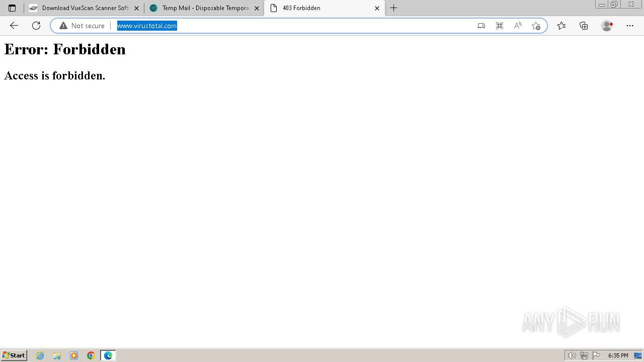Click the Access is forbidden text
Screen dimensions: 644x362
(55, 75)
